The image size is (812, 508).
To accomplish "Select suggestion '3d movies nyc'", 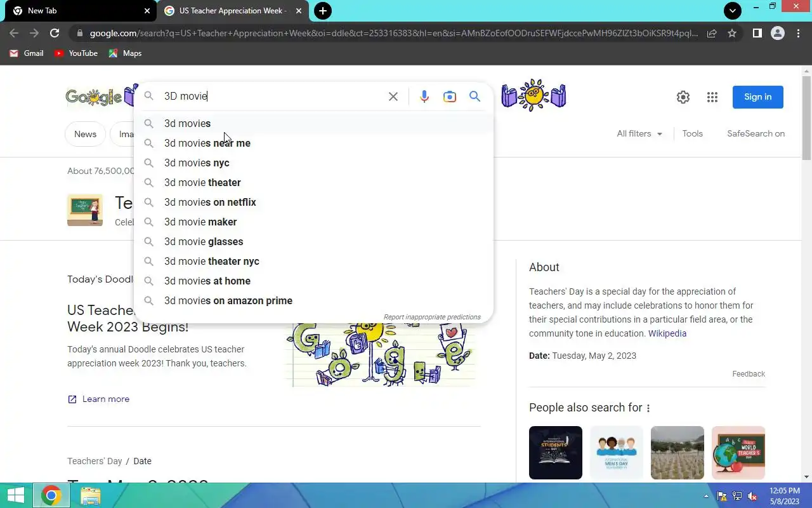I will (x=313, y=163).
